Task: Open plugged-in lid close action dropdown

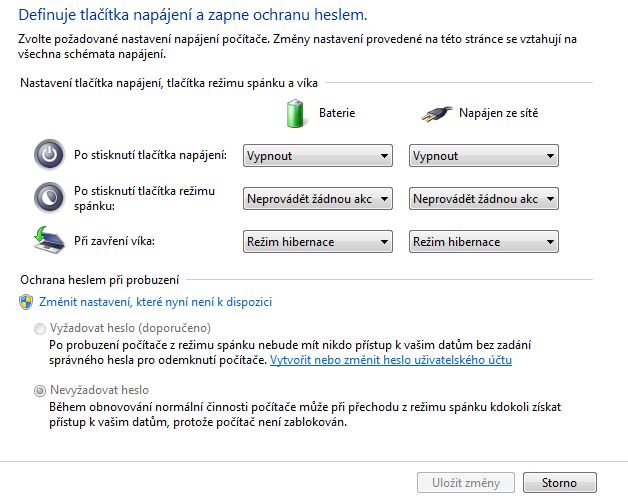Action: click(x=483, y=242)
